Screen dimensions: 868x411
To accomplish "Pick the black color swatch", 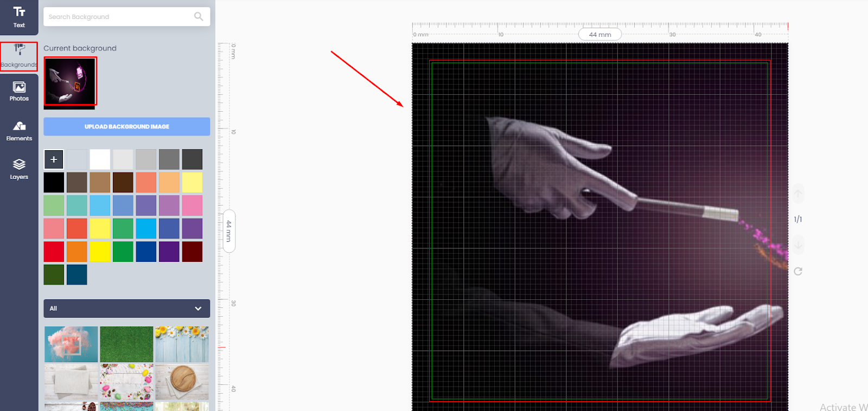I will 54,183.
